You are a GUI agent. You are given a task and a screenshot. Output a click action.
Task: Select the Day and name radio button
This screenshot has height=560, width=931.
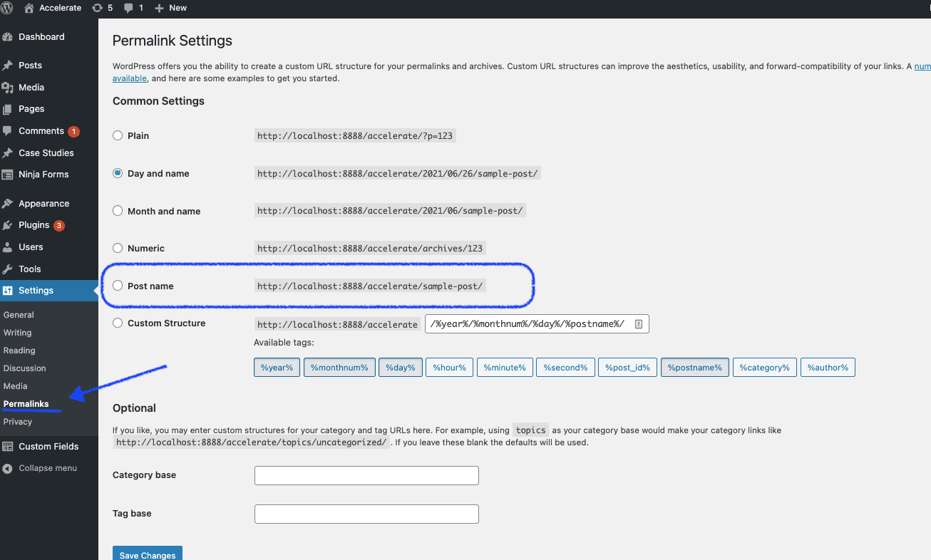tap(118, 173)
